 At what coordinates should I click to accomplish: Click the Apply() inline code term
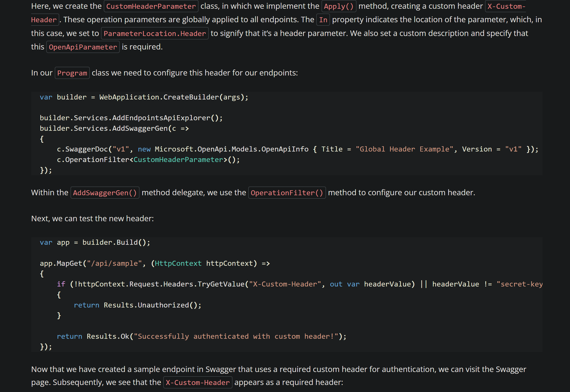pyautogui.click(x=339, y=6)
